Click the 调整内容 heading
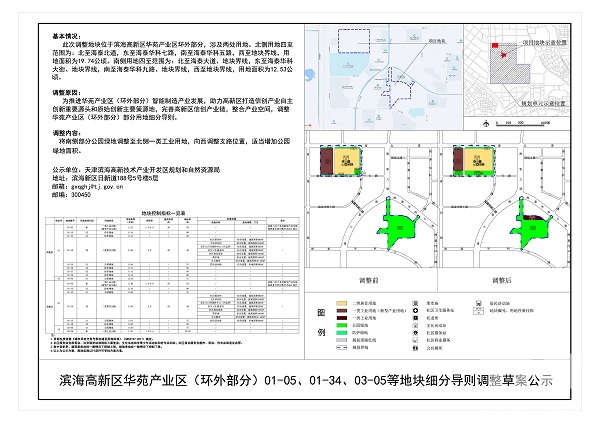This screenshot has height=423, width=600. tap(67, 133)
